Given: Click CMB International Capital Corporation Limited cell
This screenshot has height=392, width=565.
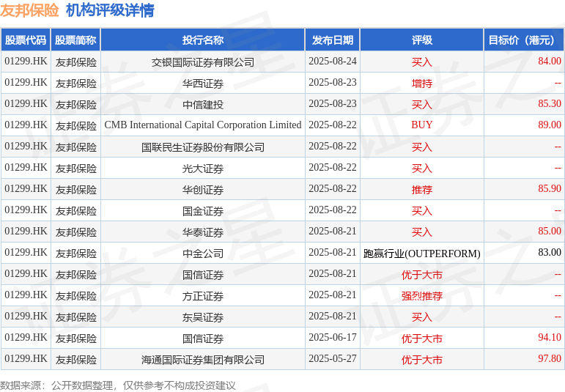Looking at the screenshot, I should 203,125.
